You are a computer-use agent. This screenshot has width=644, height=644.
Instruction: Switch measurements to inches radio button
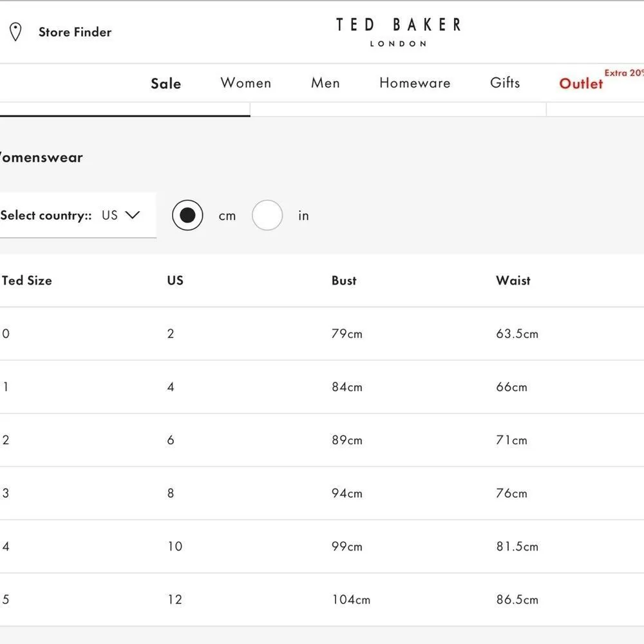tap(267, 216)
